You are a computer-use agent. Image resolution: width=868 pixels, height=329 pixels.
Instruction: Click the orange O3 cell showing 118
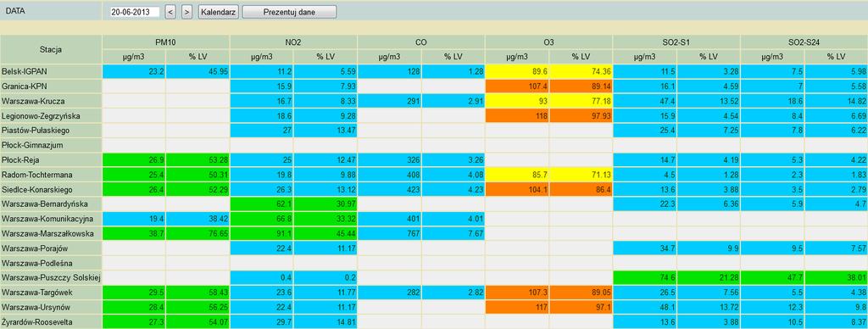(517, 116)
